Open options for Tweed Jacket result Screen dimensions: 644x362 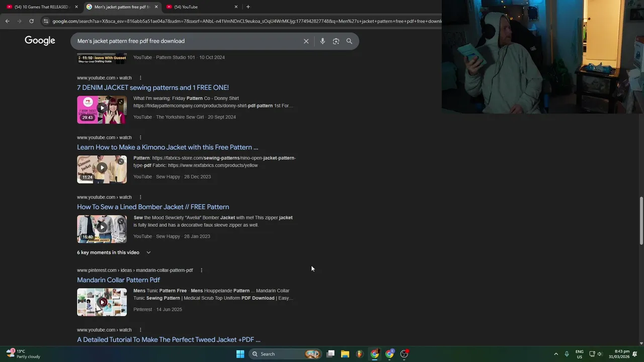pos(140,330)
